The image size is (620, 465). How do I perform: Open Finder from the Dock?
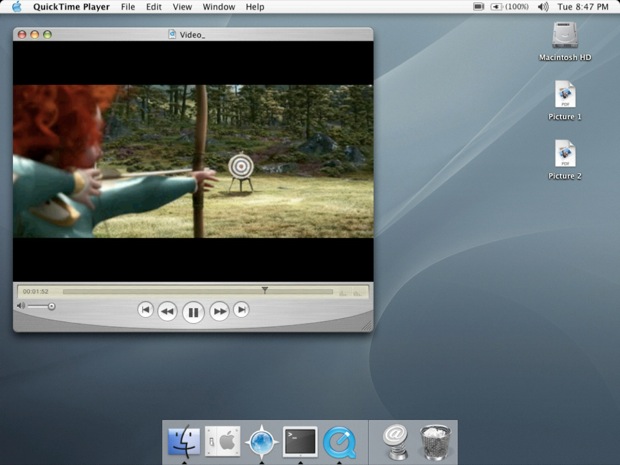tap(184, 441)
